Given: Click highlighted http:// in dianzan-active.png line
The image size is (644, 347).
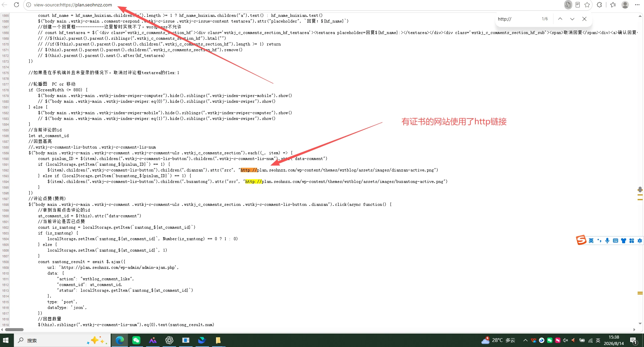Looking at the screenshot, I should [249, 170].
